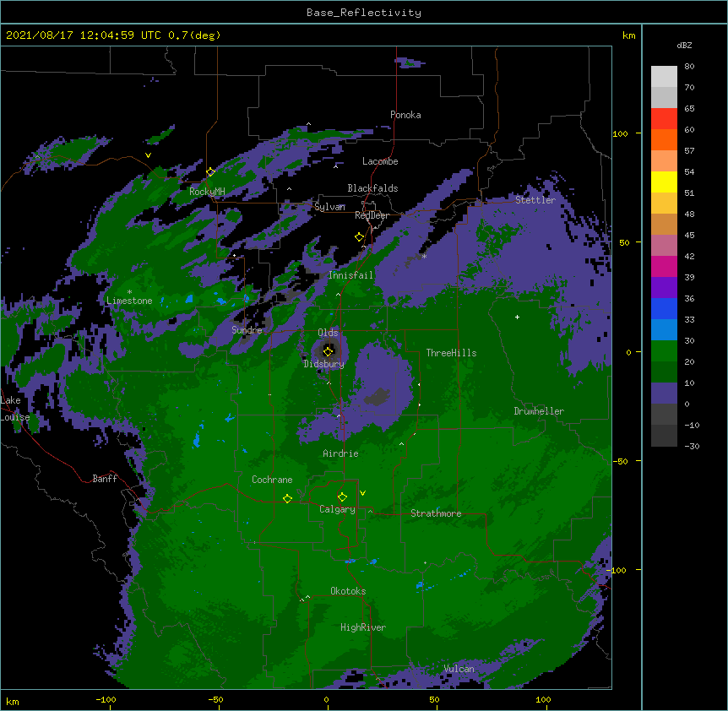Click the yellow diamond marker beside Cochrane

(x=287, y=498)
